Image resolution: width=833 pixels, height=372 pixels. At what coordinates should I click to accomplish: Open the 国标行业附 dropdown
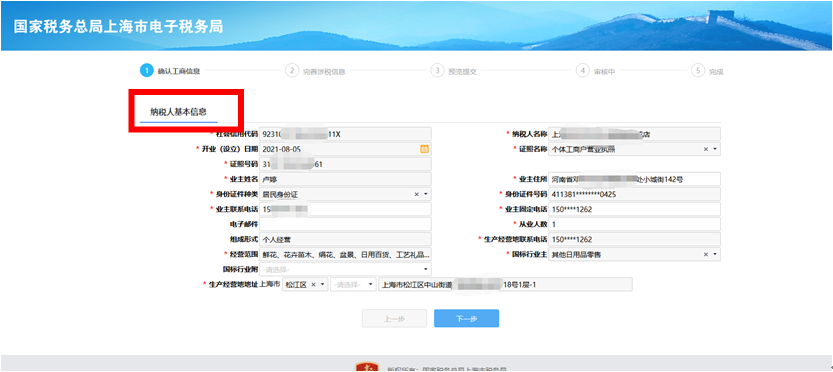345,269
